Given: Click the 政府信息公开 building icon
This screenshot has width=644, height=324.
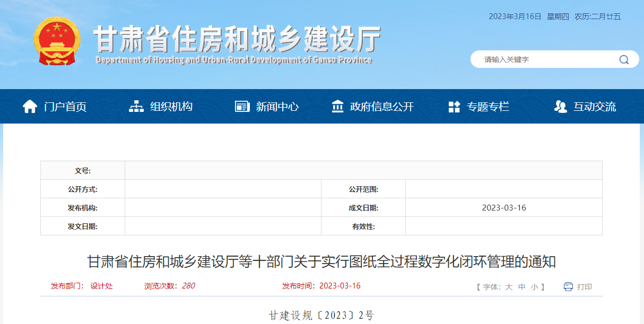Looking at the screenshot, I should (337, 106).
